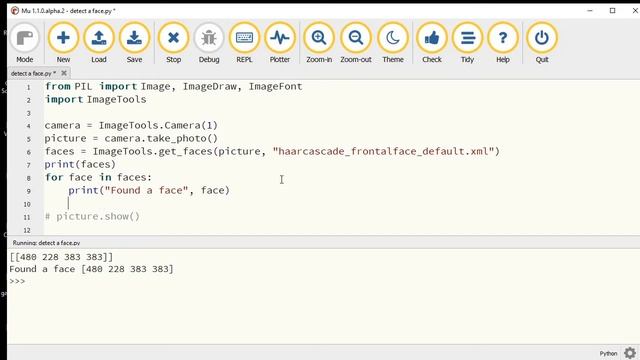Open the Plotter panel
The width and height of the screenshot is (640, 360).
(x=280, y=43)
